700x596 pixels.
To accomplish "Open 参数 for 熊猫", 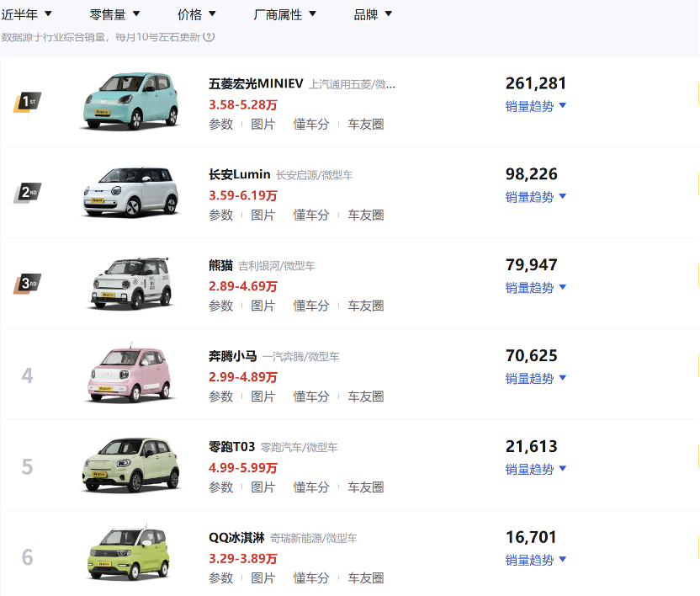I will tap(220, 306).
